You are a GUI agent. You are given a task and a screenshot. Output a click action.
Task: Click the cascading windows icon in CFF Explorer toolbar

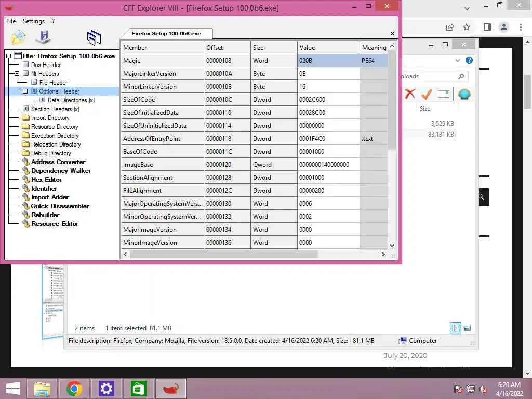(94, 37)
